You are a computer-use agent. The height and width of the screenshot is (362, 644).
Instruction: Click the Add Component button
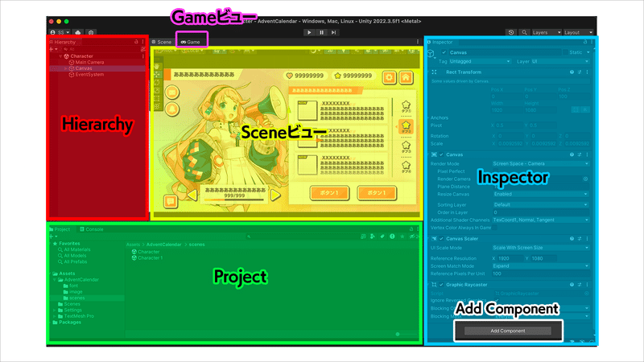[x=508, y=331]
